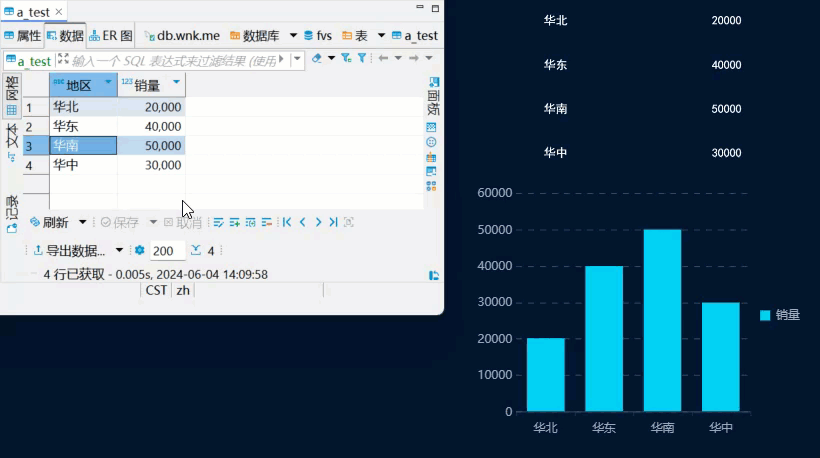820x458 pixels.
Task: Click the 取消 cancel button
Action: coord(183,222)
